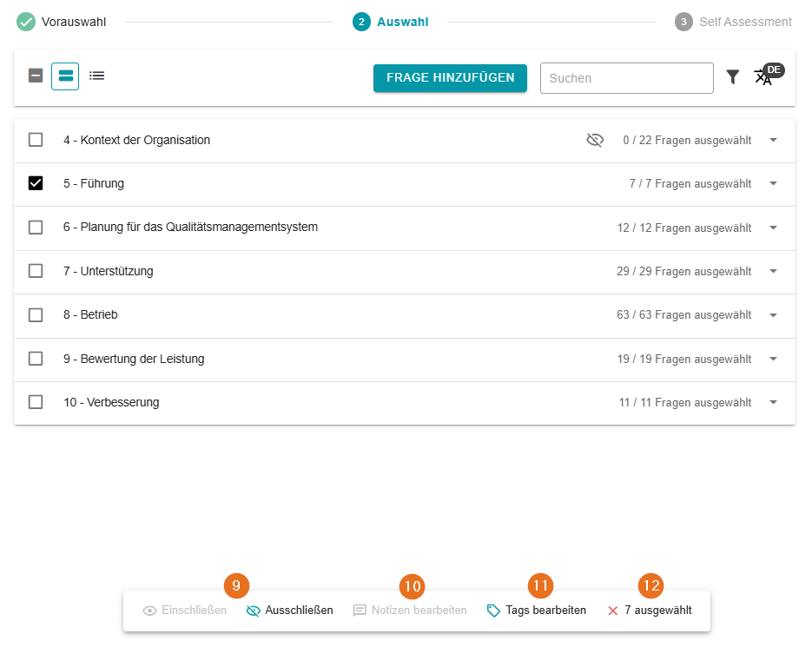Click the FRAGE HINZUFÜGEN button
812x647 pixels.
pos(450,77)
